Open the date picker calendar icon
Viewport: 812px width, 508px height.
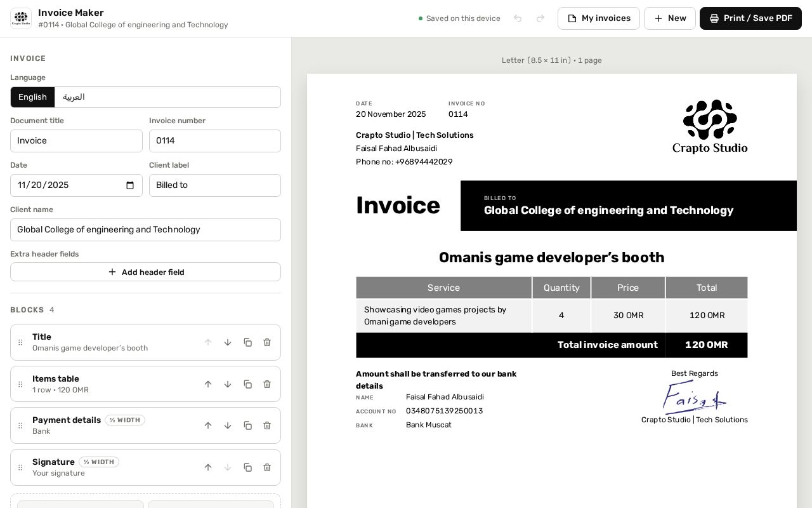click(130, 185)
